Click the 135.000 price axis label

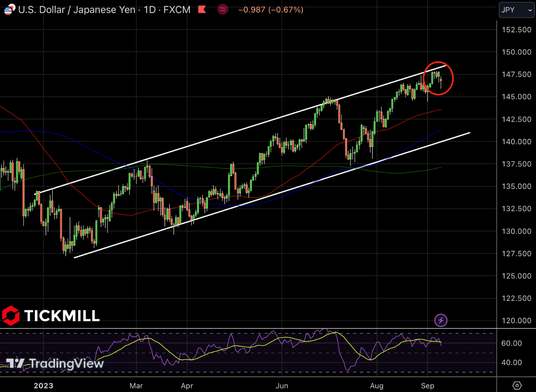coord(517,186)
